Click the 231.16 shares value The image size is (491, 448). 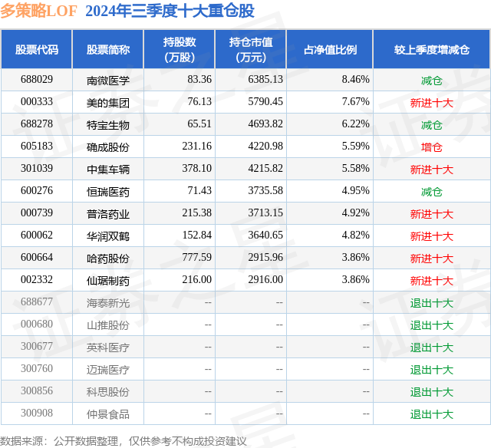(x=197, y=147)
